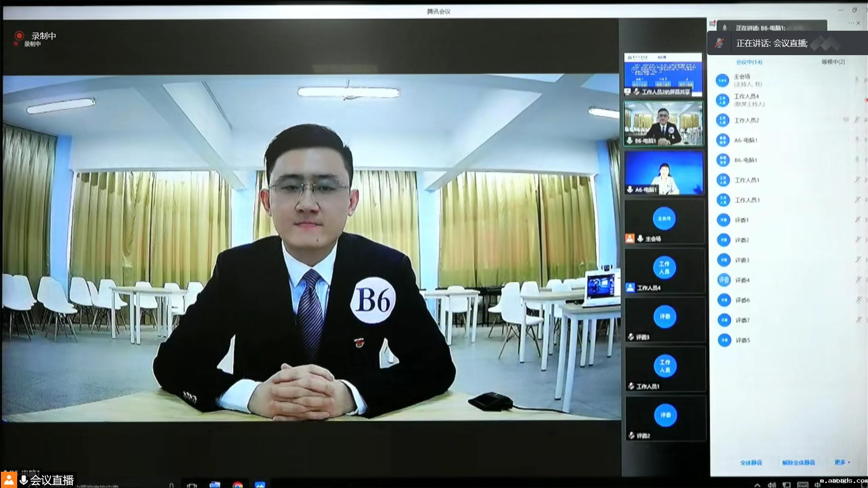Click the 解除全体静音 unmute-all button
Screen dimensions: 868x488
pyautogui.click(x=798, y=462)
